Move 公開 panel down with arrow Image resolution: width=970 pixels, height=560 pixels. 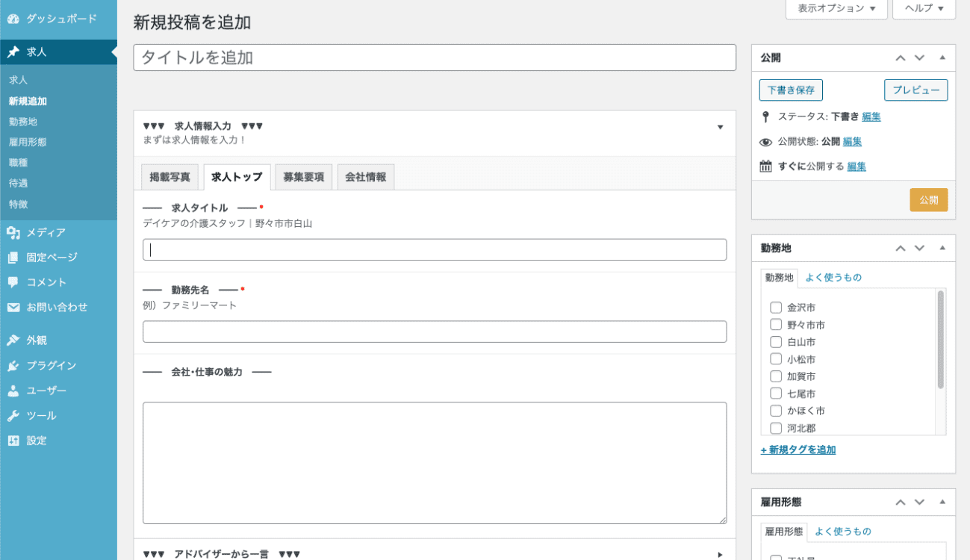point(919,58)
